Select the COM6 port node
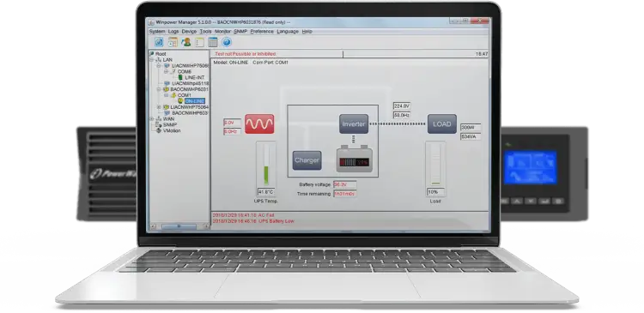Viewport: 644px width, 313px height. [185, 71]
